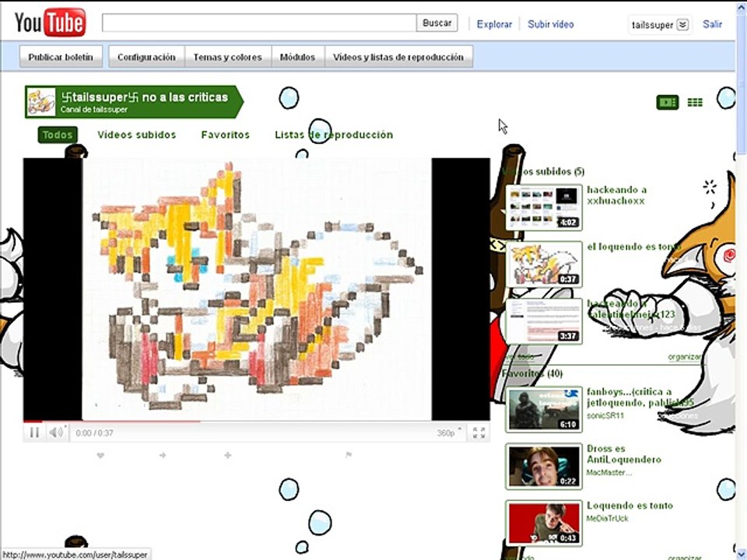Open thumbnail of hackeando a xxhuachoxx
Viewport: 747px width, 560px height.
pos(544,208)
